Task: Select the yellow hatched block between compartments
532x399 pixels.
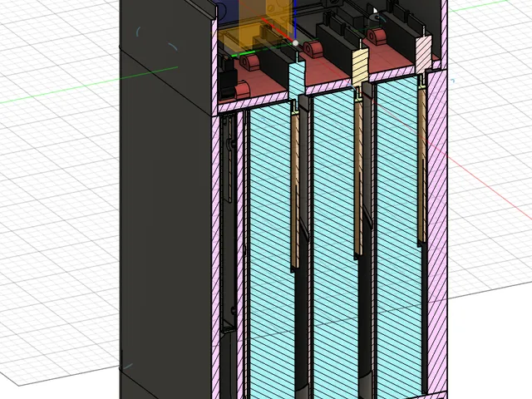Action: [360, 67]
